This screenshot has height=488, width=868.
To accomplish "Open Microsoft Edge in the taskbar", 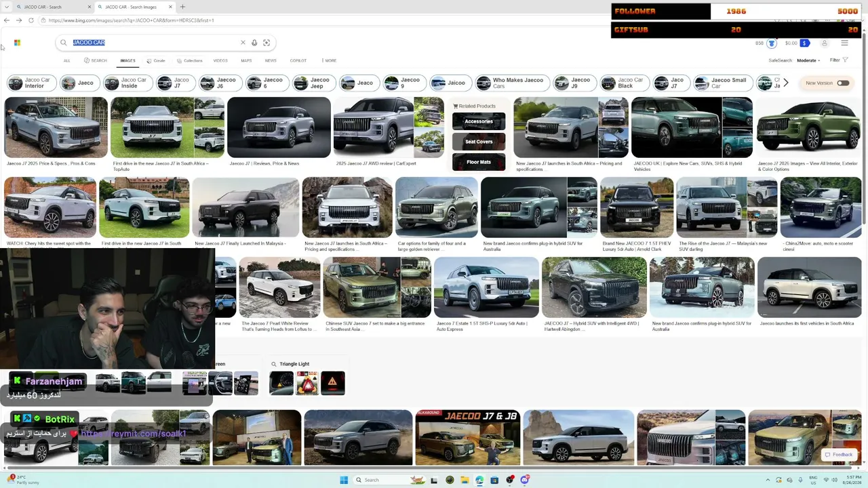I will pos(479,480).
